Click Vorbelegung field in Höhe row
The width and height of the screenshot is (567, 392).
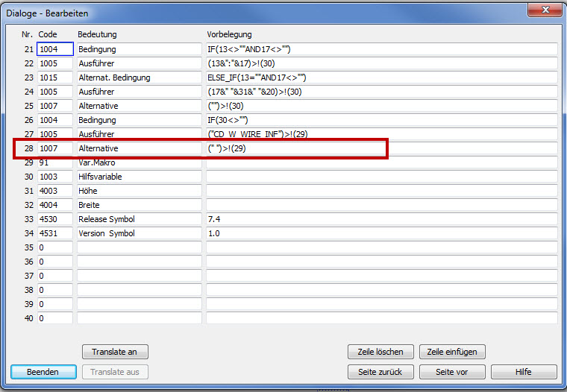point(382,191)
